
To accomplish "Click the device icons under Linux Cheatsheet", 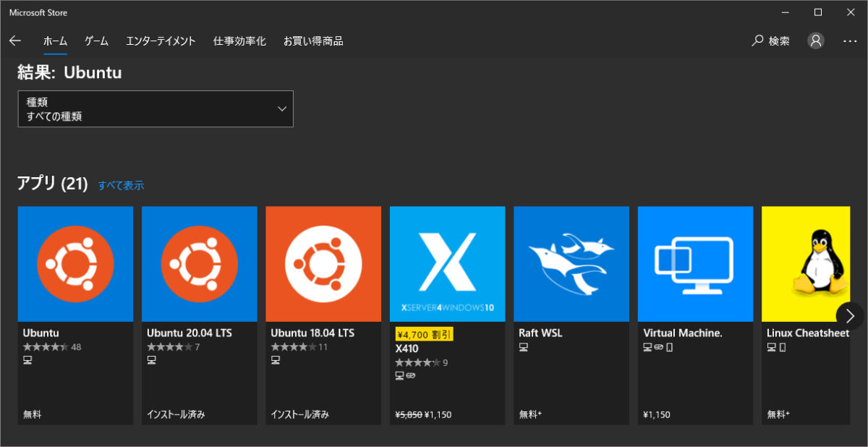I will coord(776,347).
